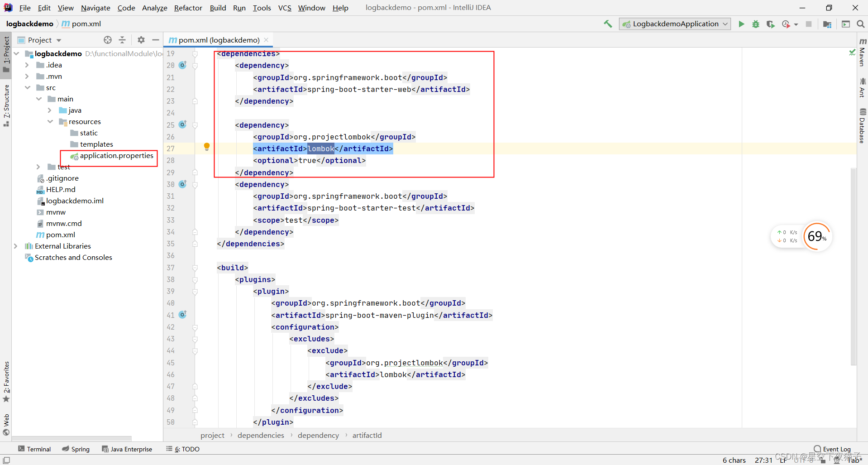Open the File menu
This screenshot has height=465, width=868.
(25, 8)
